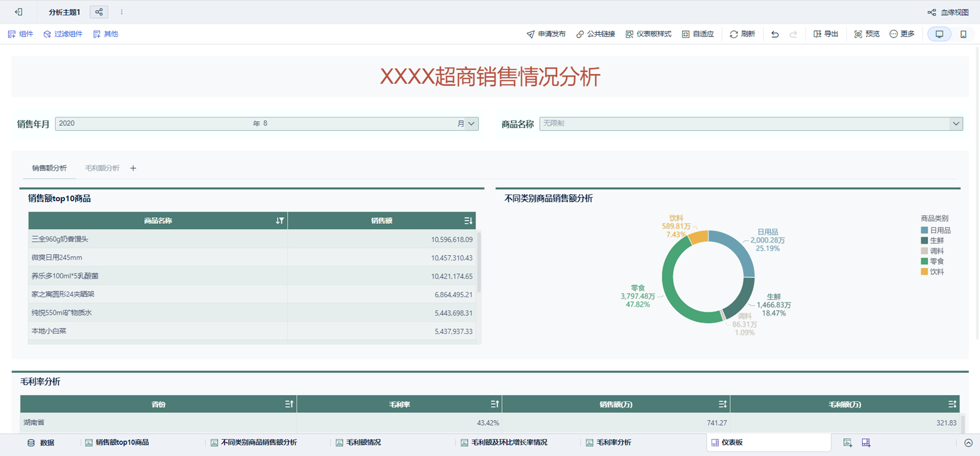980x456 pixels.
Task: Open the 其他 toolbar menu
Action: tap(105, 34)
